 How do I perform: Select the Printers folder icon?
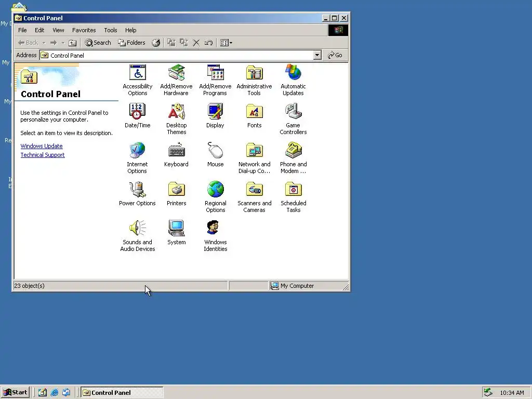(x=177, y=194)
